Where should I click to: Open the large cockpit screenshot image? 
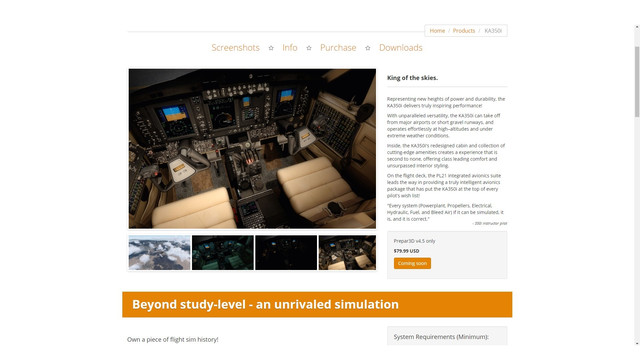(252, 149)
